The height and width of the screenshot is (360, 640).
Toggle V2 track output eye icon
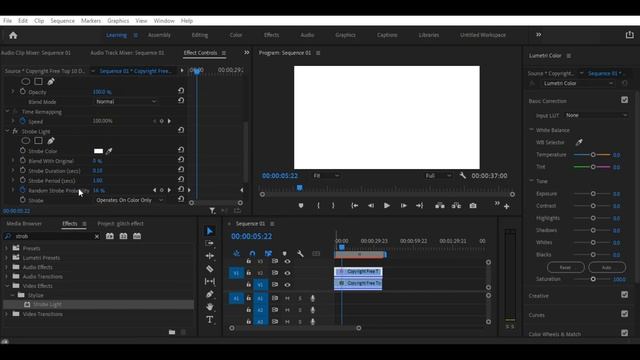click(287, 273)
